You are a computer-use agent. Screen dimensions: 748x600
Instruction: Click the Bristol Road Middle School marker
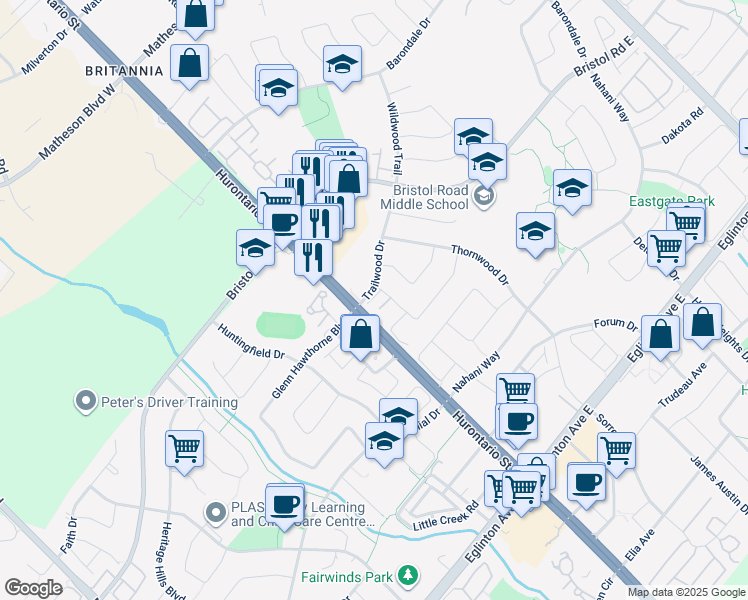pyautogui.click(x=484, y=197)
